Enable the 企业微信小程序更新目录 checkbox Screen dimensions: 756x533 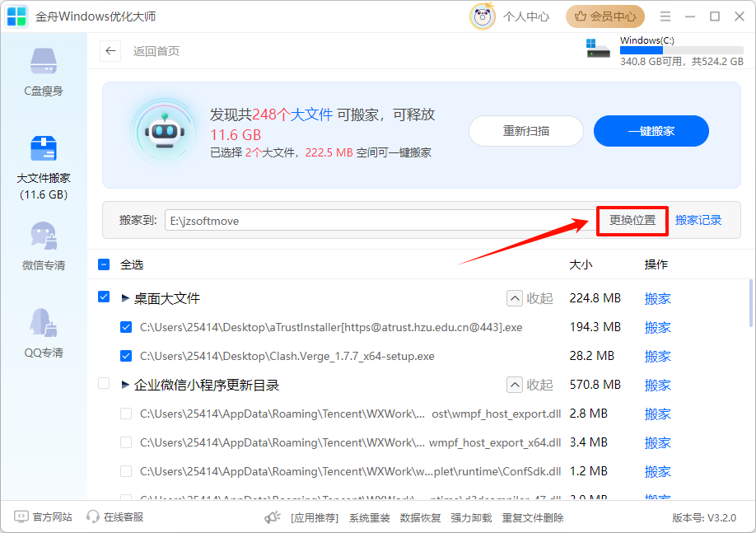tap(103, 384)
